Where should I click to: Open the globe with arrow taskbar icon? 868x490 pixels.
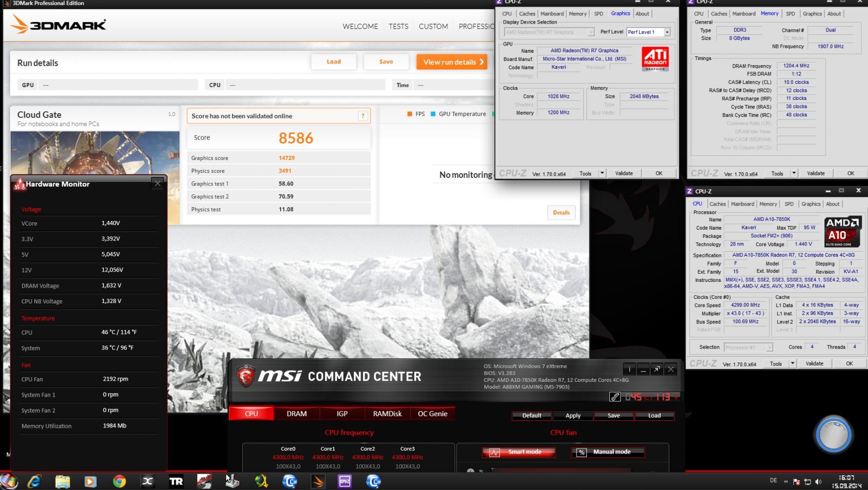(x=261, y=481)
